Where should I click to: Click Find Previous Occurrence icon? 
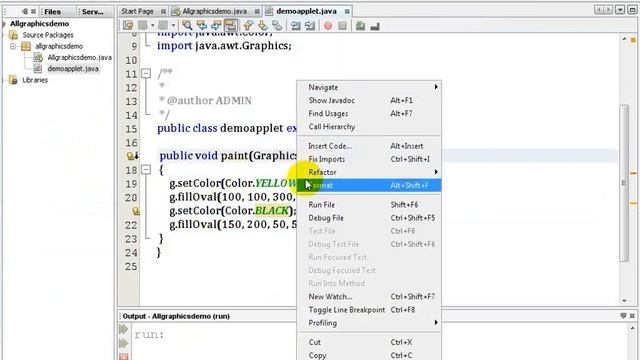tap(201, 26)
